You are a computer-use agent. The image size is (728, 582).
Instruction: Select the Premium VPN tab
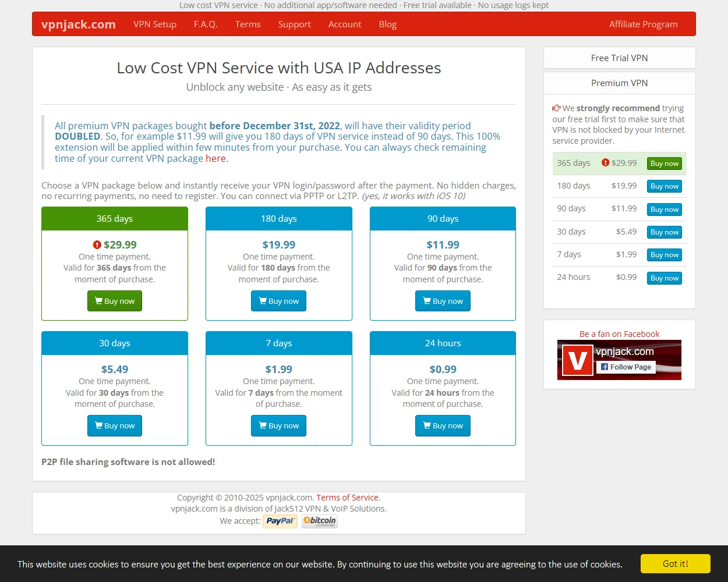pos(619,83)
